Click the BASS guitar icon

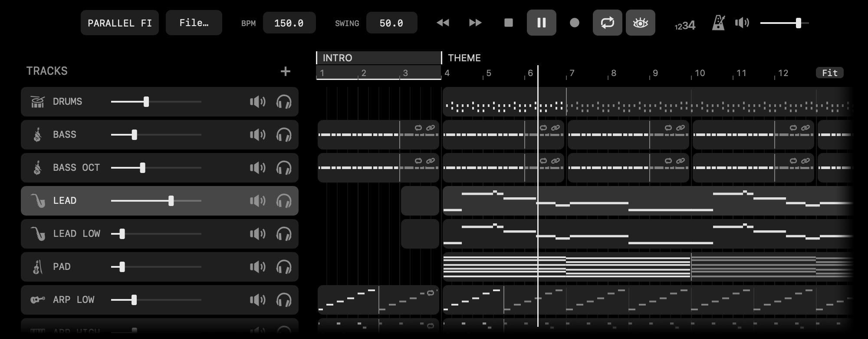point(38,135)
